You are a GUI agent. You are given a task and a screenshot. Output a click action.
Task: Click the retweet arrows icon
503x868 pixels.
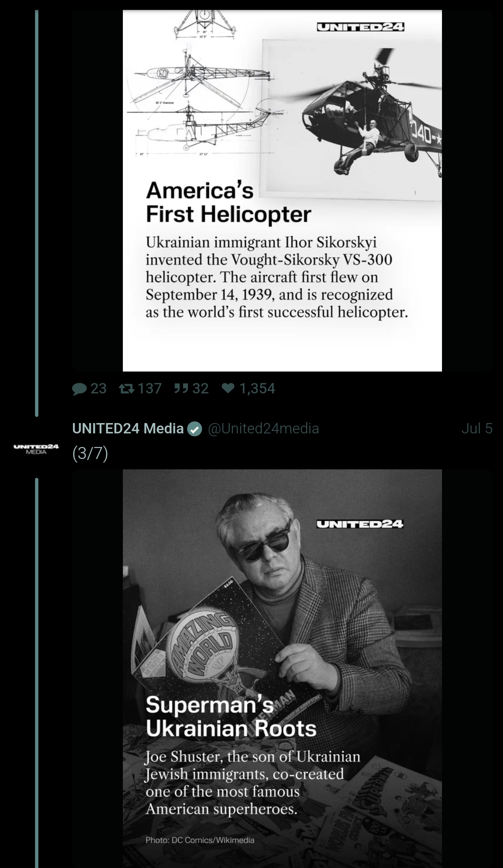pos(126,388)
